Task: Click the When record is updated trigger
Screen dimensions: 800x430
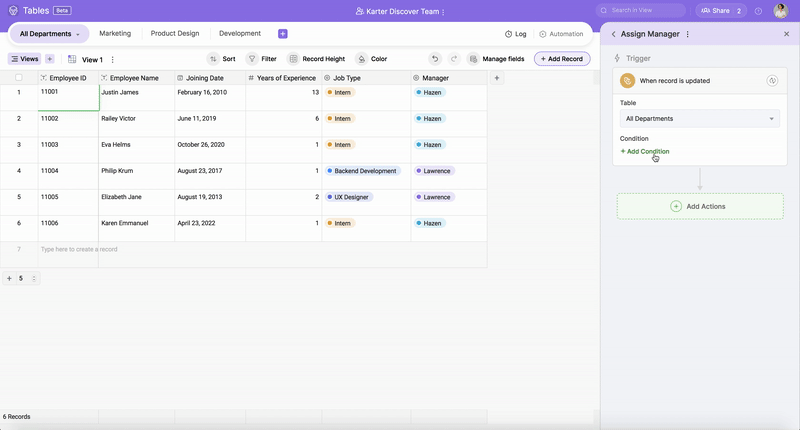Action: click(x=699, y=81)
